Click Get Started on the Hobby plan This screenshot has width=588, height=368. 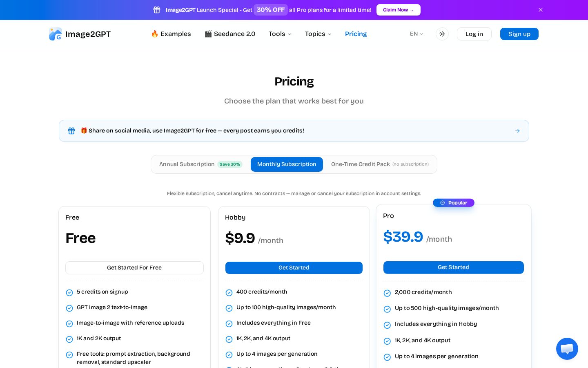pyautogui.click(x=294, y=268)
